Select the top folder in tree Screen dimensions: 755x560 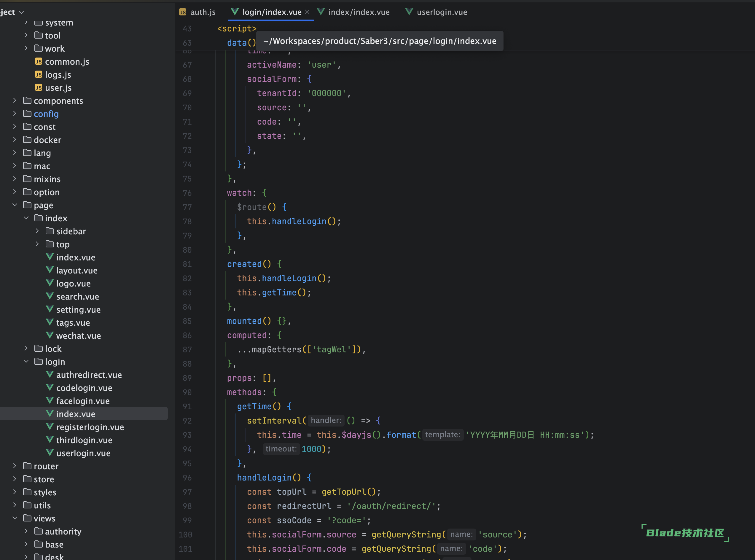point(63,244)
